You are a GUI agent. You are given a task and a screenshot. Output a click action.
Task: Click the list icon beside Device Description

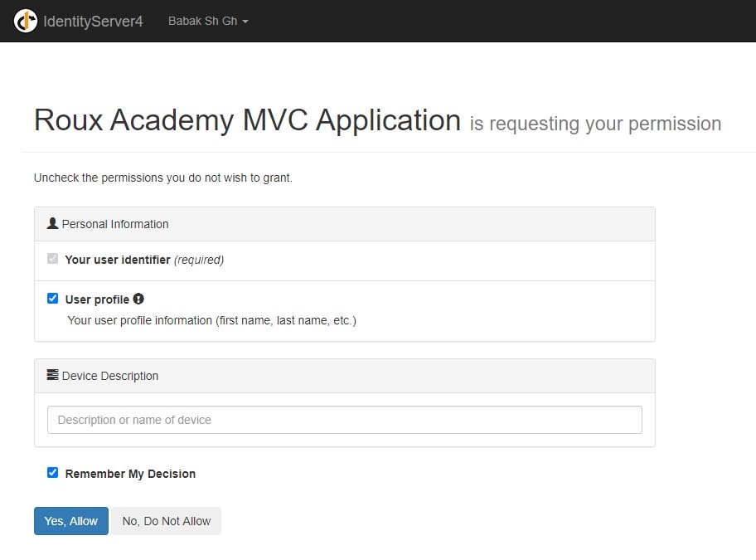[51, 375]
